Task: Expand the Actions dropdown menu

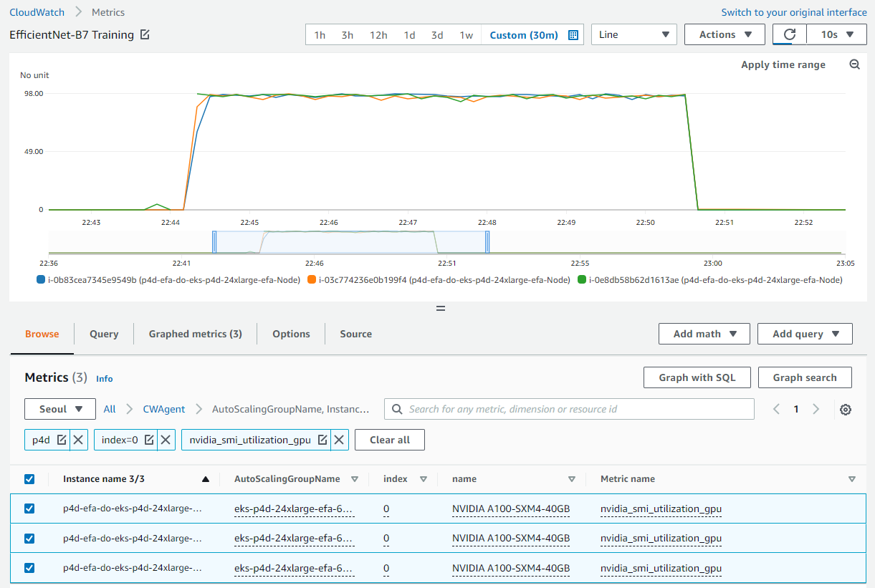Action: 726,34
